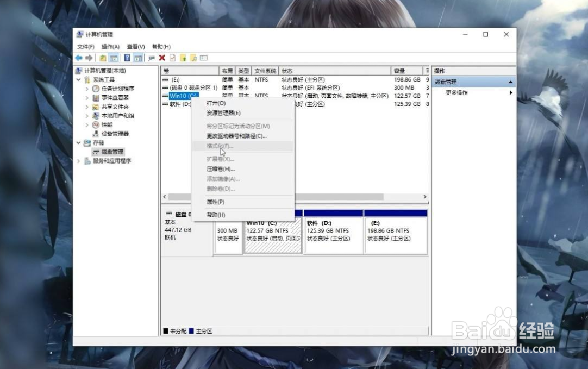The height and width of the screenshot is (369, 588).
Task: Expand the Event Viewer (事件查看器) node
Action: [x=87, y=97]
